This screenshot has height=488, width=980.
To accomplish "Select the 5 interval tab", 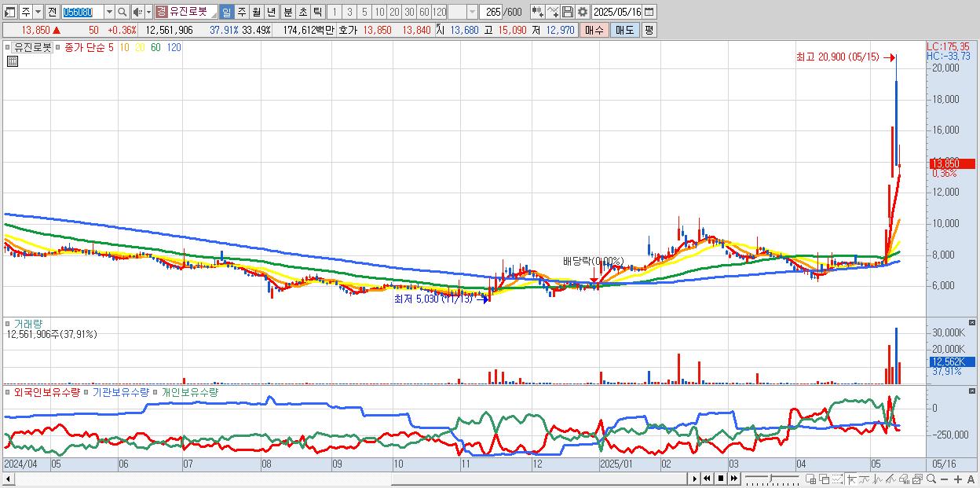I will [x=364, y=12].
